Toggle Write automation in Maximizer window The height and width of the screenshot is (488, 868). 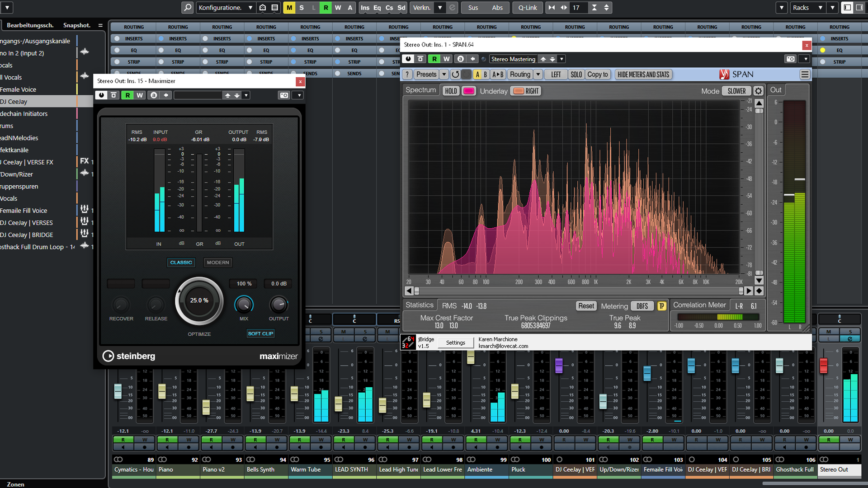point(140,95)
